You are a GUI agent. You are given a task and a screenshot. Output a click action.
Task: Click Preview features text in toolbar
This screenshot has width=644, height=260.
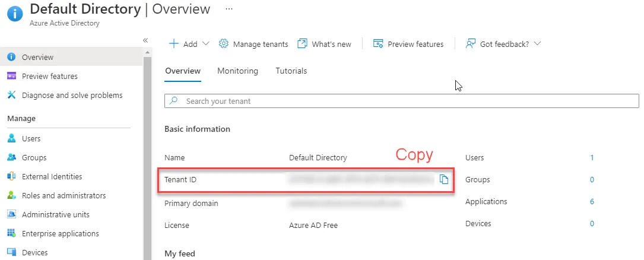click(415, 44)
